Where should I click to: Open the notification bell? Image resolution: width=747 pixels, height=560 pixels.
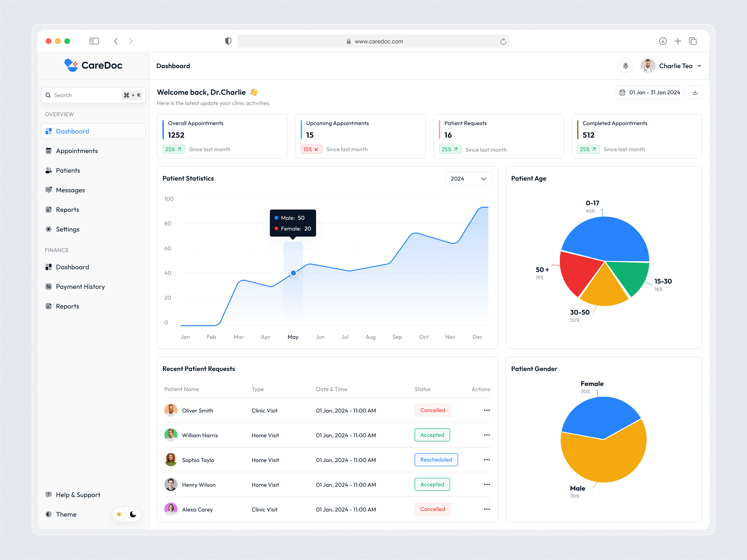(626, 66)
